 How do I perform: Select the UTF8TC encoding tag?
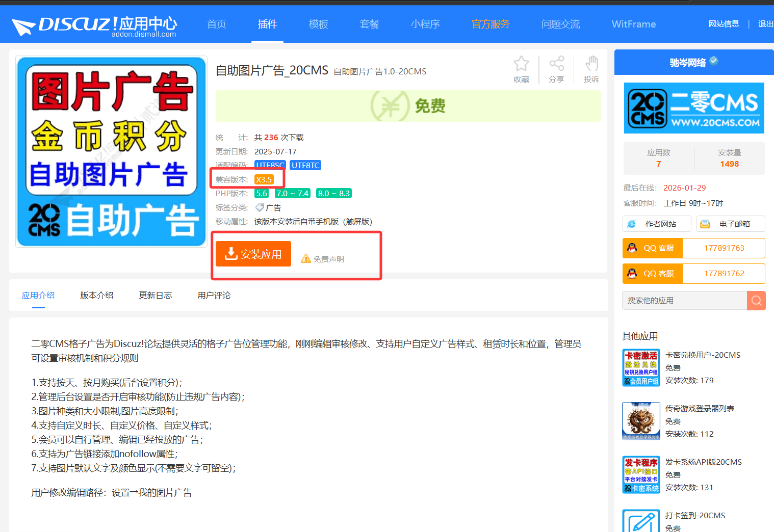click(305, 165)
